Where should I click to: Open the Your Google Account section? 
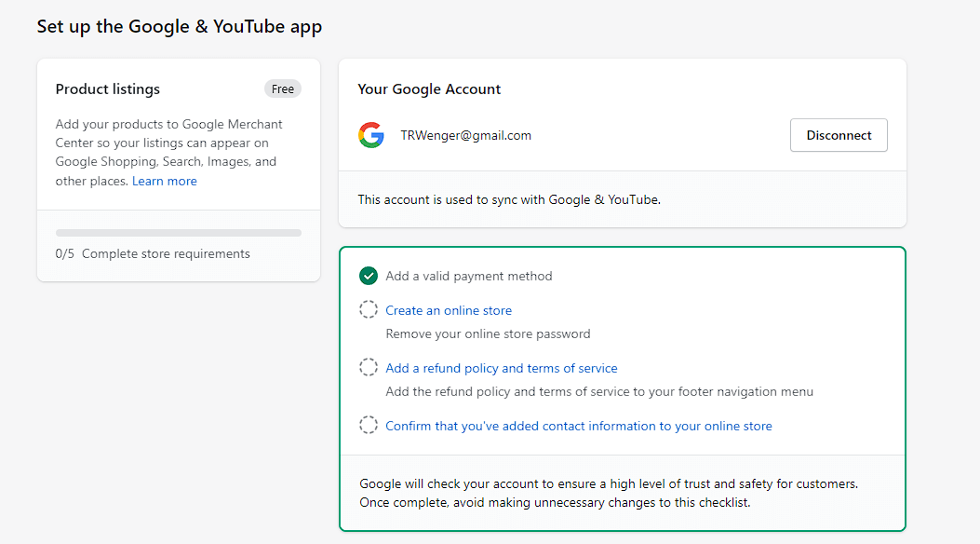click(x=429, y=88)
